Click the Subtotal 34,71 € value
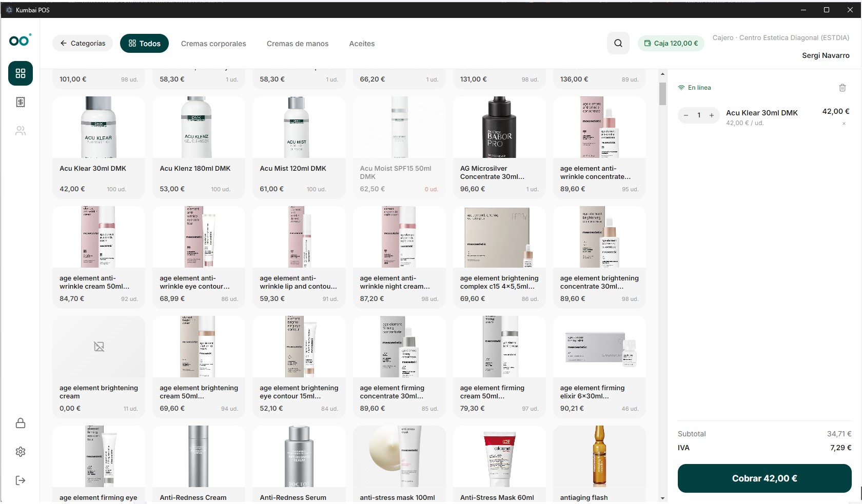 (839, 434)
